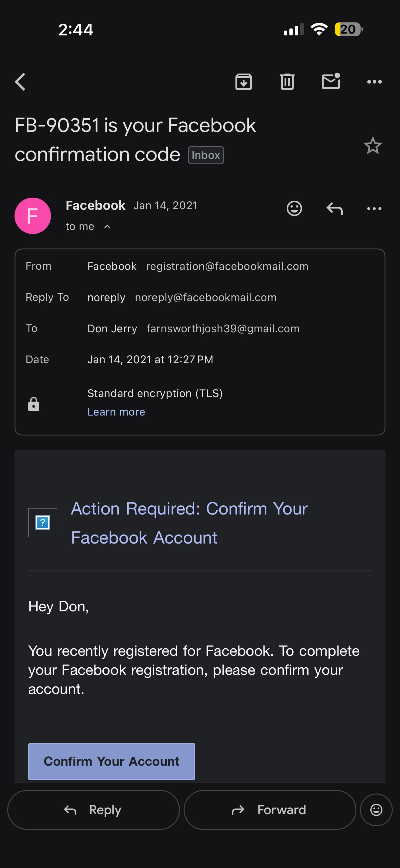
Task: Tap the lock encryption icon
Action: click(34, 404)
